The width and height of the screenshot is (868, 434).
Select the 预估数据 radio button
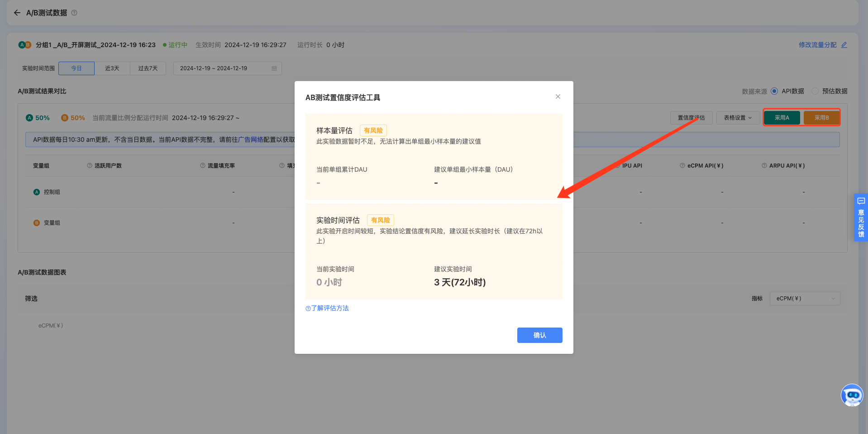click(x=815, y=91)
